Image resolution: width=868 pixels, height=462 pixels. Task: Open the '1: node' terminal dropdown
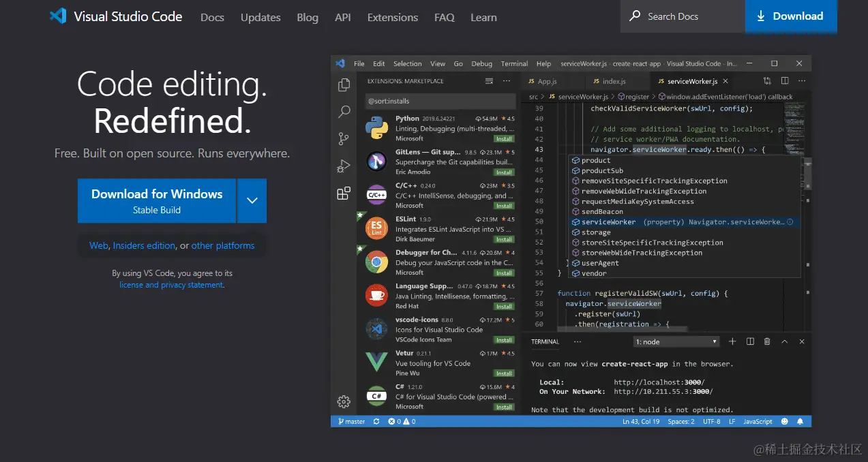pyautogui.click(x=675, y=341)
